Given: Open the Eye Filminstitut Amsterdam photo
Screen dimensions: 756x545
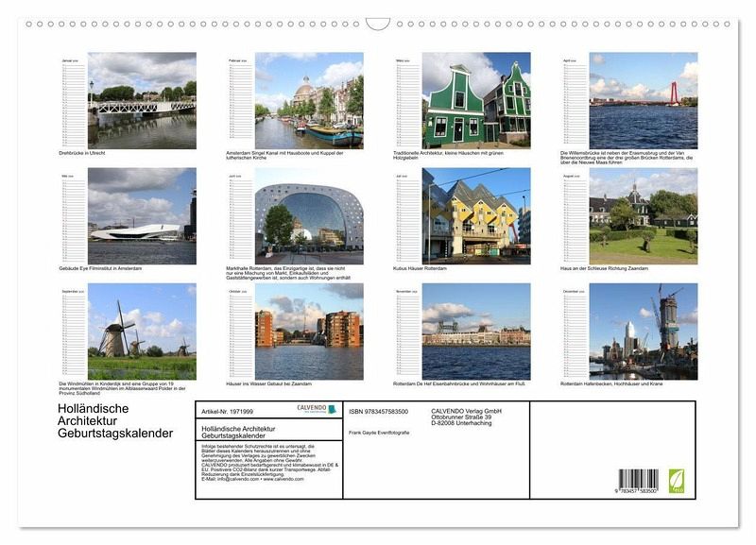Looking at the screenshot, I should pos(142,216).
